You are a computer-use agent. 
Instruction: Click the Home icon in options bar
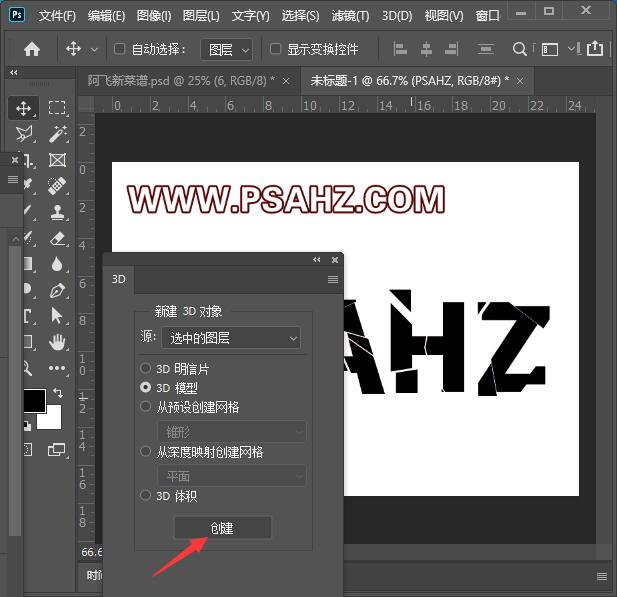coord(32,49)
